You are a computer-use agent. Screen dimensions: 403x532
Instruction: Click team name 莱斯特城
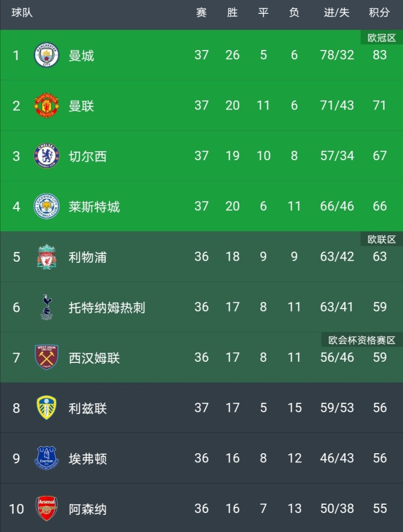click(x=94, y=206)
